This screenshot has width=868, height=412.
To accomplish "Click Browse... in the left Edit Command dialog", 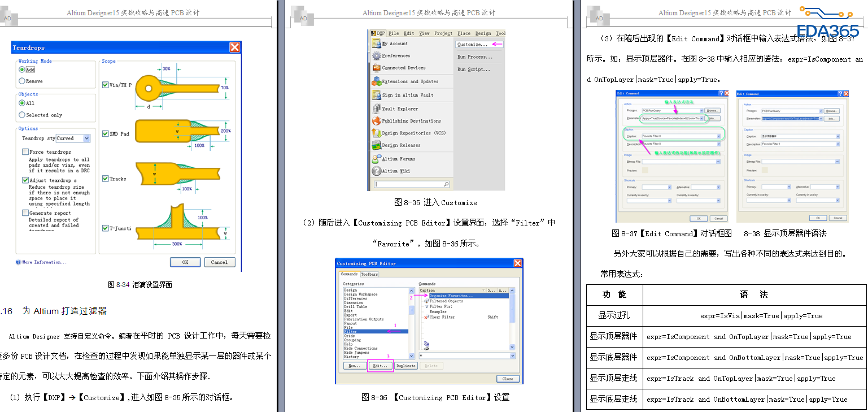I will (713, 111).
